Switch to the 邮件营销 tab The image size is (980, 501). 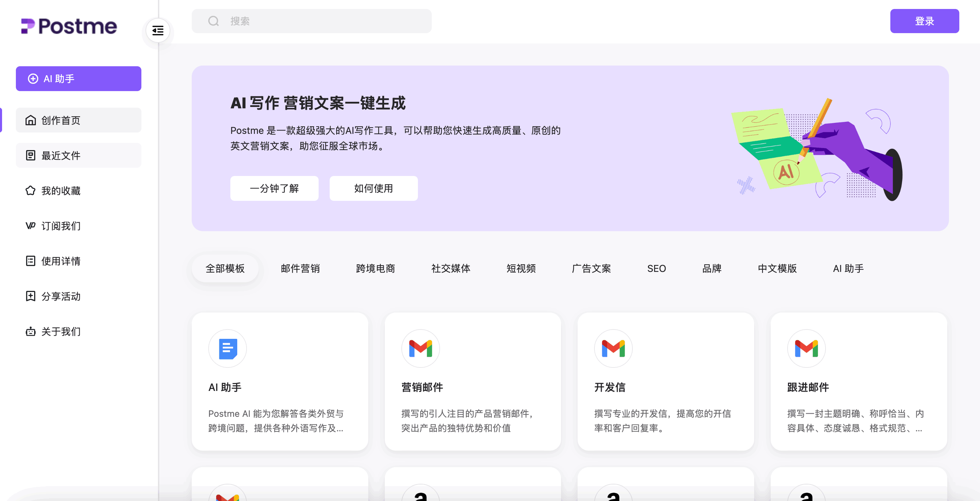(300, 268)
